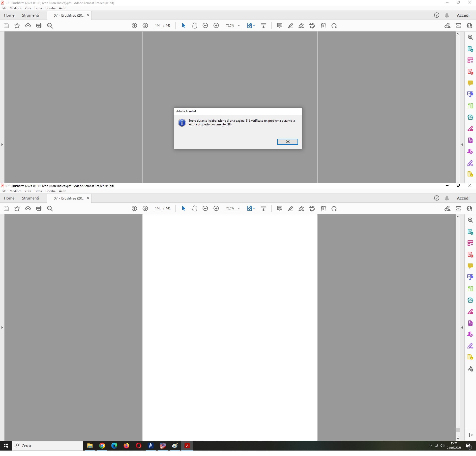
Task: Click the print icon in the lower window toolbar
Action: point(39,208)
